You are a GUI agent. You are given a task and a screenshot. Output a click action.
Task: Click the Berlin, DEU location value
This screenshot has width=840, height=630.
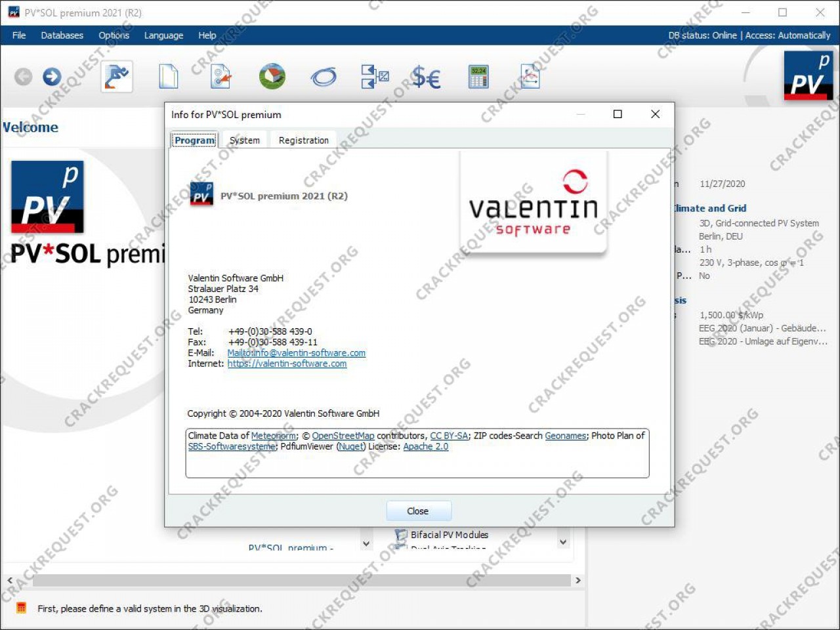(721, 236)
